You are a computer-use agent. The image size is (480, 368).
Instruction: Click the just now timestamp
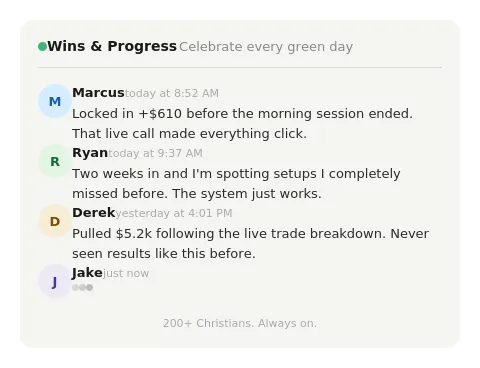pos(126,273)
